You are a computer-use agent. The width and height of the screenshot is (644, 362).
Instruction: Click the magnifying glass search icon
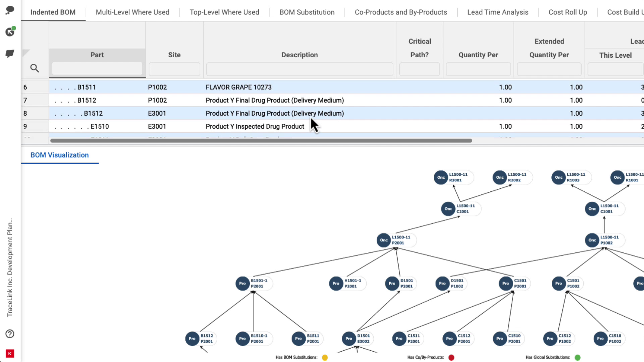click(x=35, y=68)
